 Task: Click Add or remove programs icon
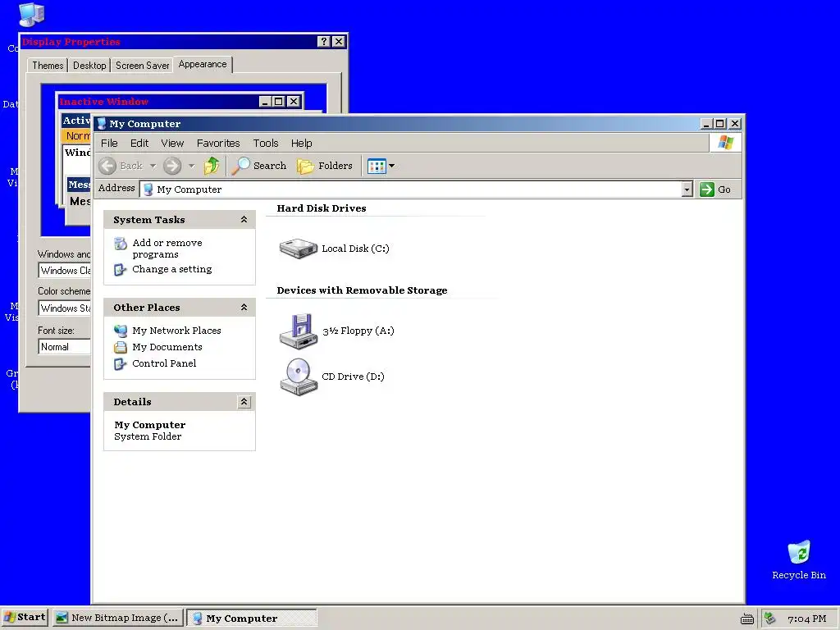121,244
